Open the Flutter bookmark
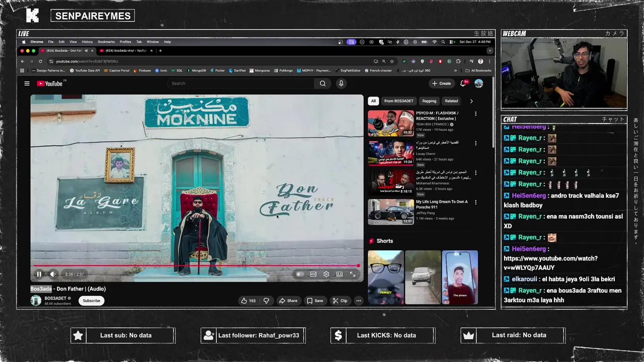This screenshot has height=362, width=644. point(217,70)
